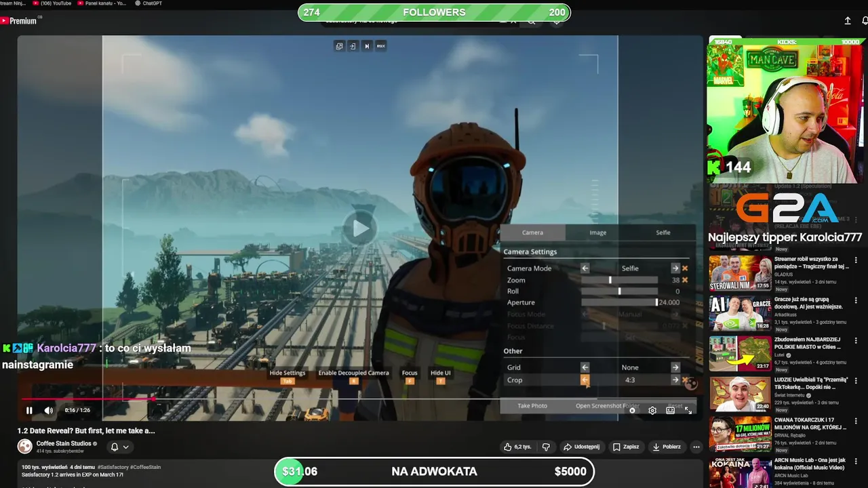Toggle the autoplay switch in player
The height and width of the screenshot is (488, 868).
632,410
